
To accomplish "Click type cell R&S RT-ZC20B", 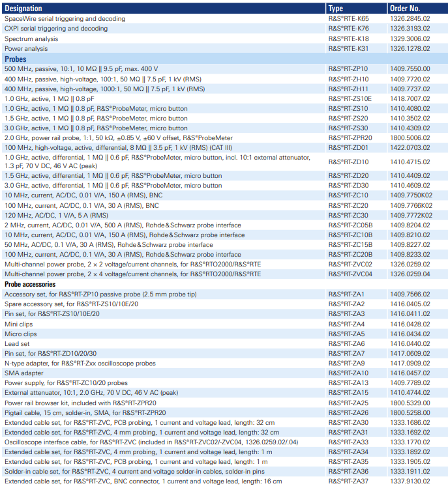I will pos(350,255).
